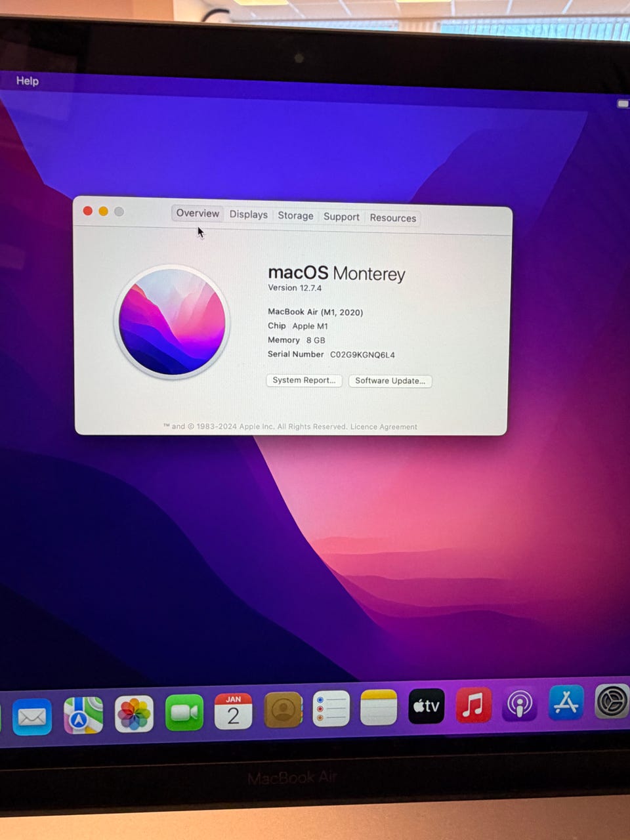Image resolution: width=630 pixels, height=840 pixels.
Task: Launch Maps from the Dock
Action: (83, 715)
